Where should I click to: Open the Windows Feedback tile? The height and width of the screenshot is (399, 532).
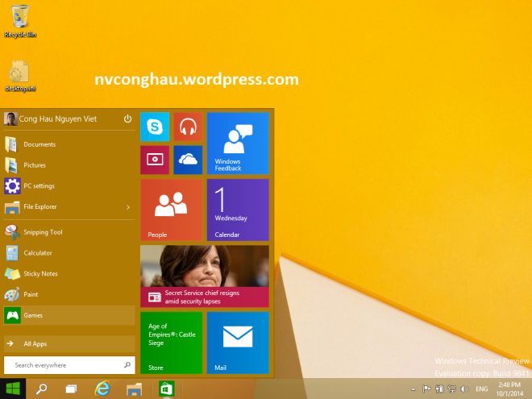238,143
